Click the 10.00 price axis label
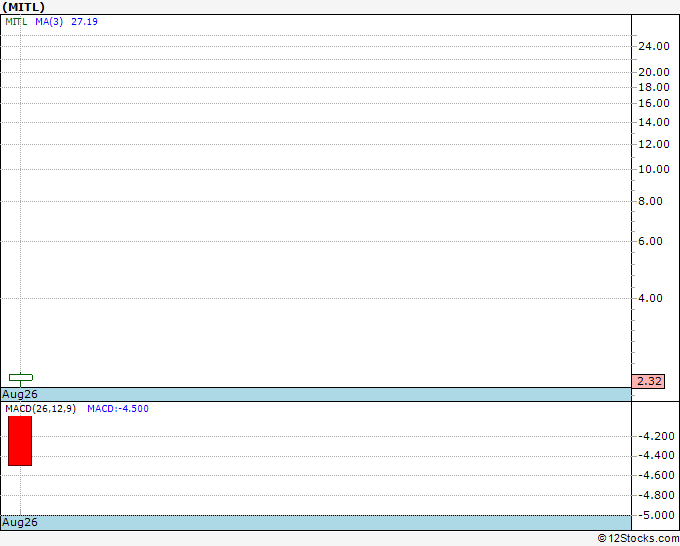680x546 pixels. 654,170
